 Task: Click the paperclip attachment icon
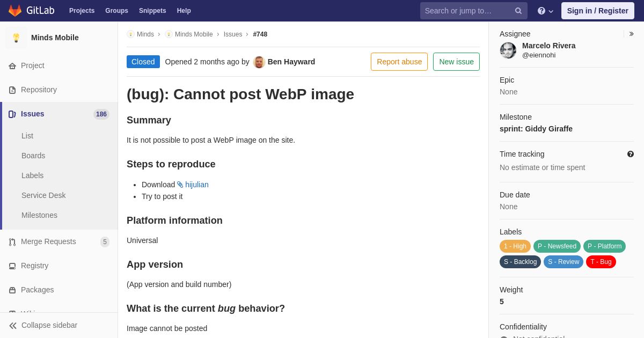(180, 185)
